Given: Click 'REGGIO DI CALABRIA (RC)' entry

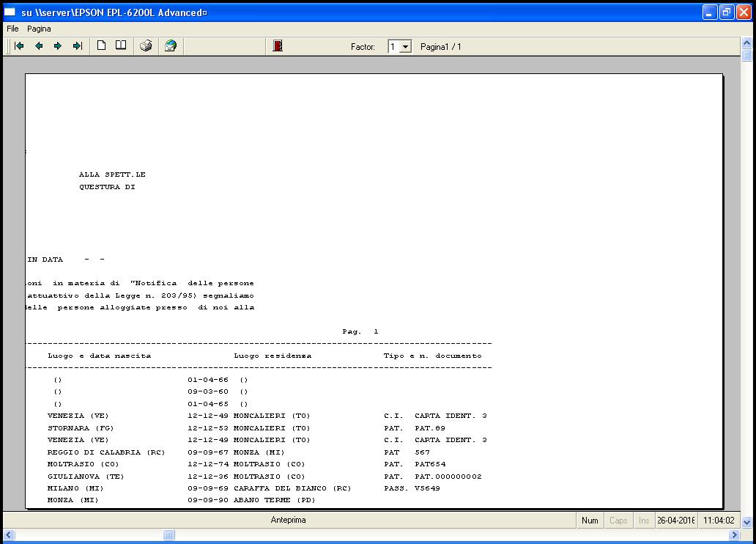Looking at the screenshot, I should click(x=106, y=452).
